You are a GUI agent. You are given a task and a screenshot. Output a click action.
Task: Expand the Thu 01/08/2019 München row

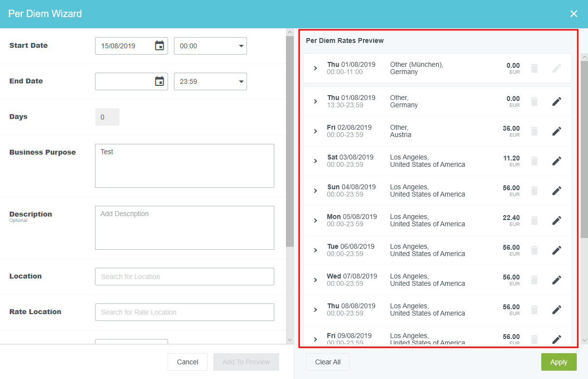tap(315, 68)
